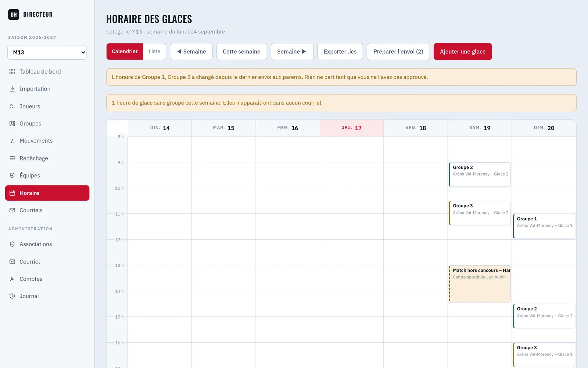
Task: Click the warning about ice without group
Action: tap(341, 103)
